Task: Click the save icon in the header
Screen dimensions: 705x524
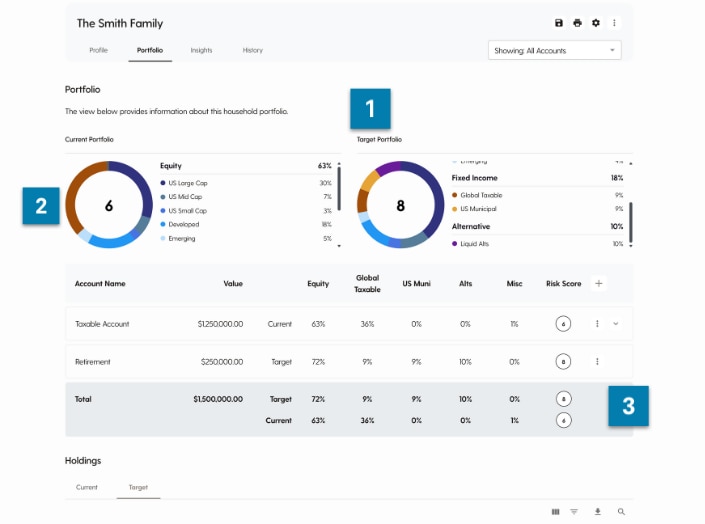Action: tap(559, 23)
